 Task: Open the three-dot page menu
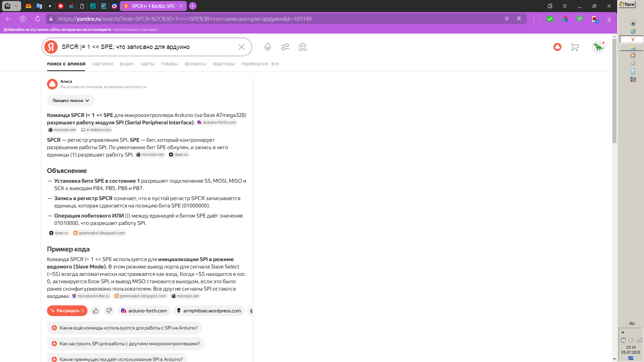tap(534, 19)
